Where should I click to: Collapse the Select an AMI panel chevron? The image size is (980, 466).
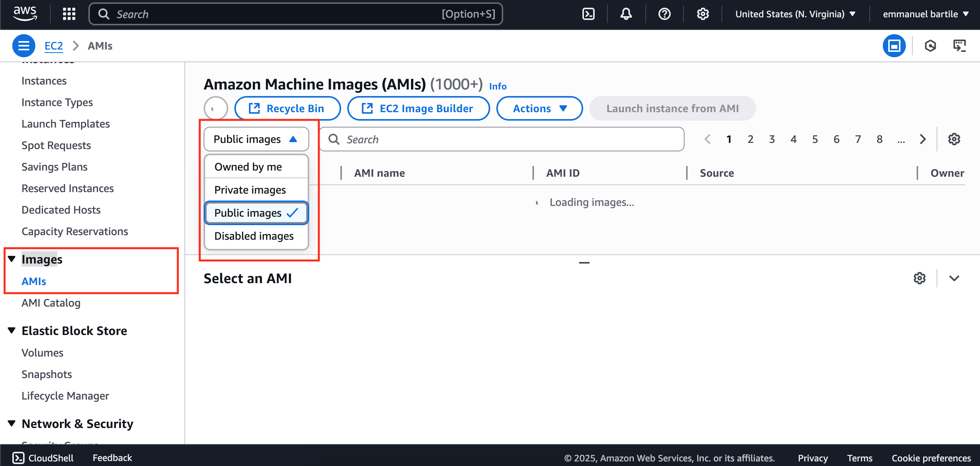click(x=955, y=278)
